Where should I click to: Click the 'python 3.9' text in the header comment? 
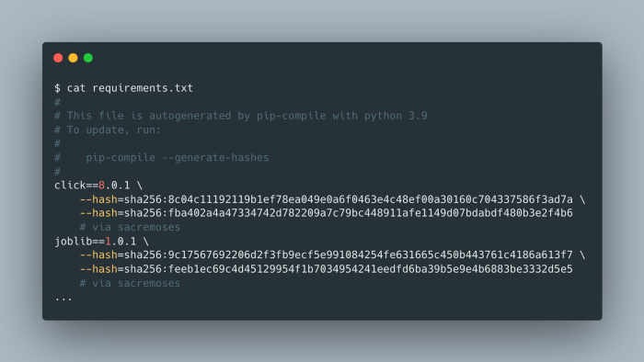click(x=396, y=116)
